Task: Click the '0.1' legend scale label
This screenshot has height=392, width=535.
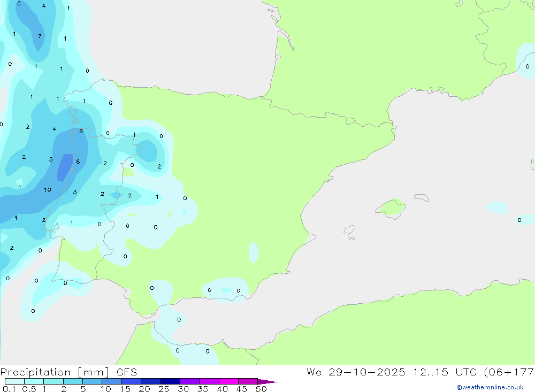Action: [x=9, y=389]
